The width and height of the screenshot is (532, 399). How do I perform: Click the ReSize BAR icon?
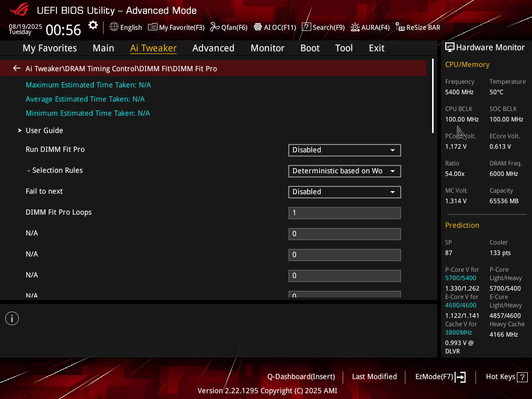(x=400, y=27)
